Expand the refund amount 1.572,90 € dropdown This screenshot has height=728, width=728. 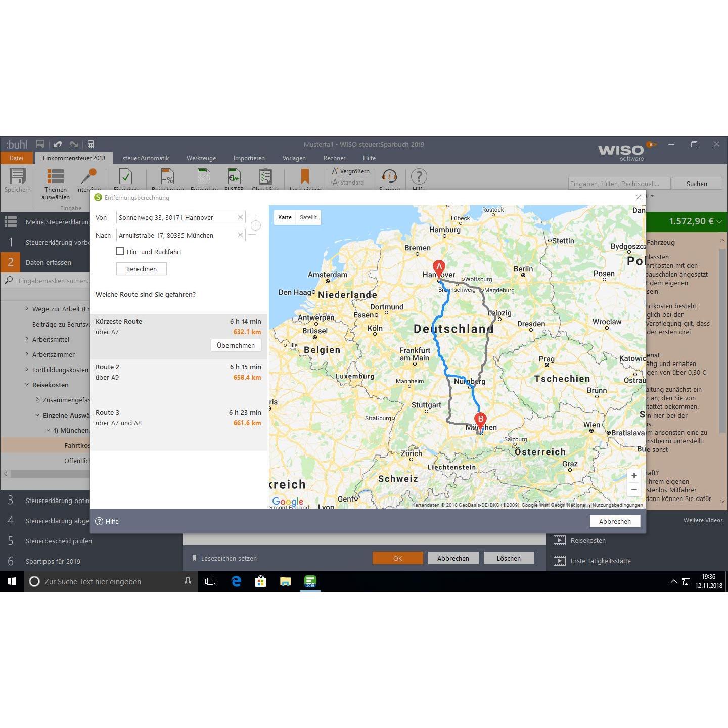click(719, 221)
